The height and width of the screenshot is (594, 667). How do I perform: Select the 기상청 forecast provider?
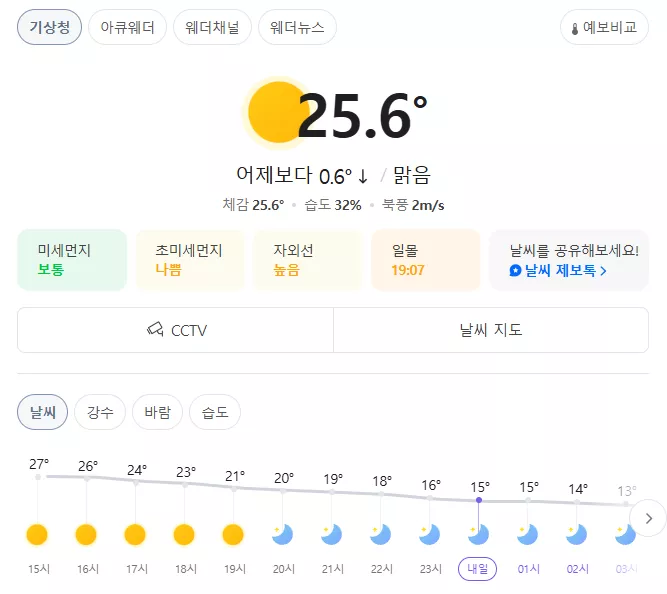click(x=49, y=27)
